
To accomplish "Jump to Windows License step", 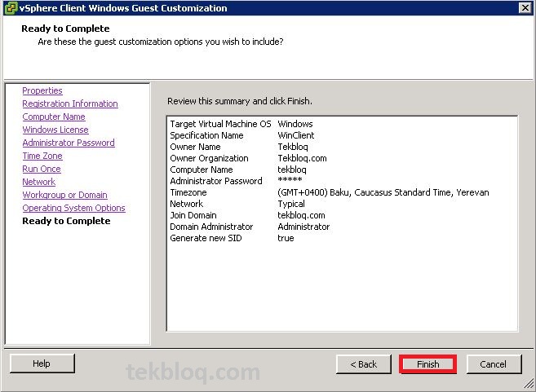I will click(55, 130).
